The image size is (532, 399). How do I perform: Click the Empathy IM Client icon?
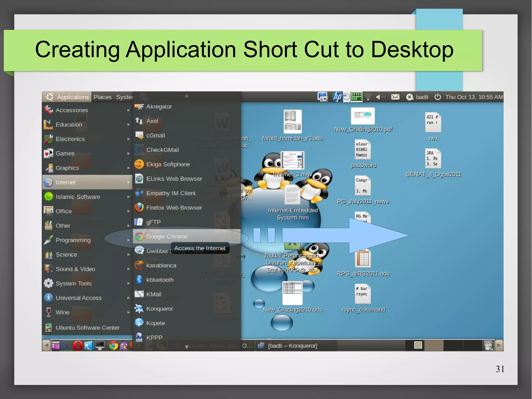[x=139, y=193]
